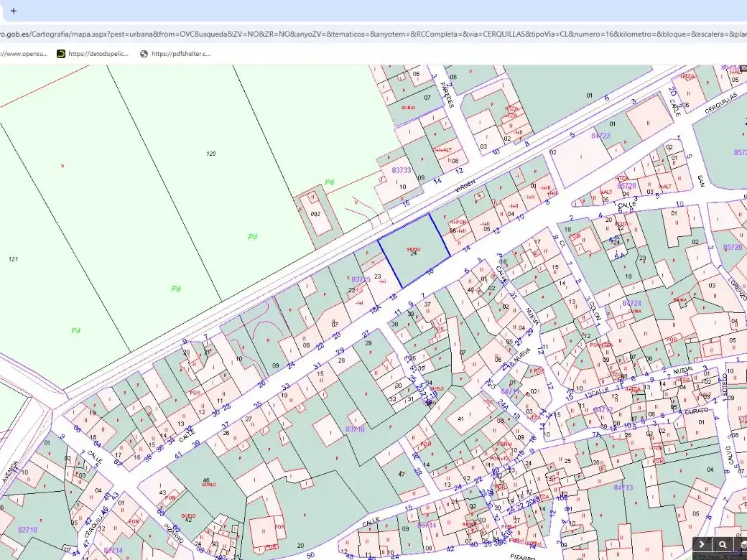
Task: Open the detodopelic bookmark
Action: coord(93,54)
